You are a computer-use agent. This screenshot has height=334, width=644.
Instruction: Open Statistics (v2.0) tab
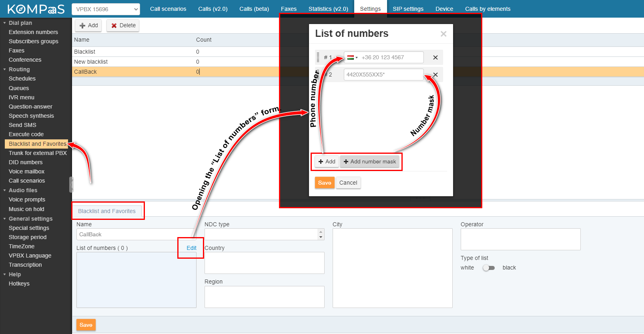(328, 9)
